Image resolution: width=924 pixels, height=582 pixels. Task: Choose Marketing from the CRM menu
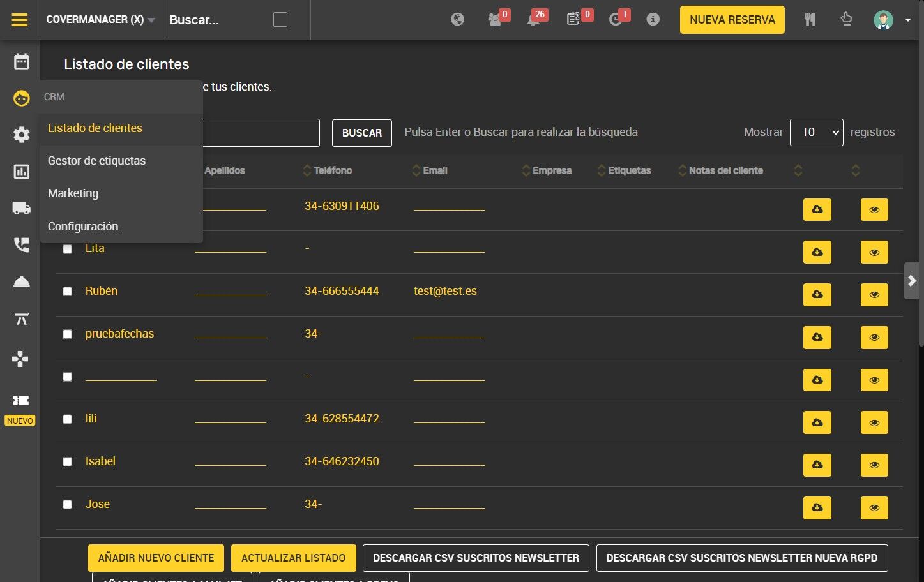73,193
